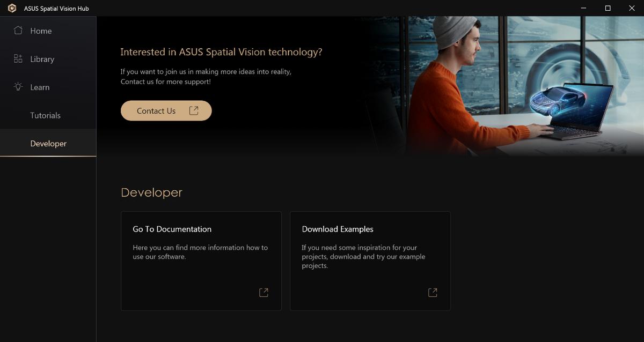Select the Learn menu item
The height and width of the screenshot is (342, 644).
(x=48, y=87)
